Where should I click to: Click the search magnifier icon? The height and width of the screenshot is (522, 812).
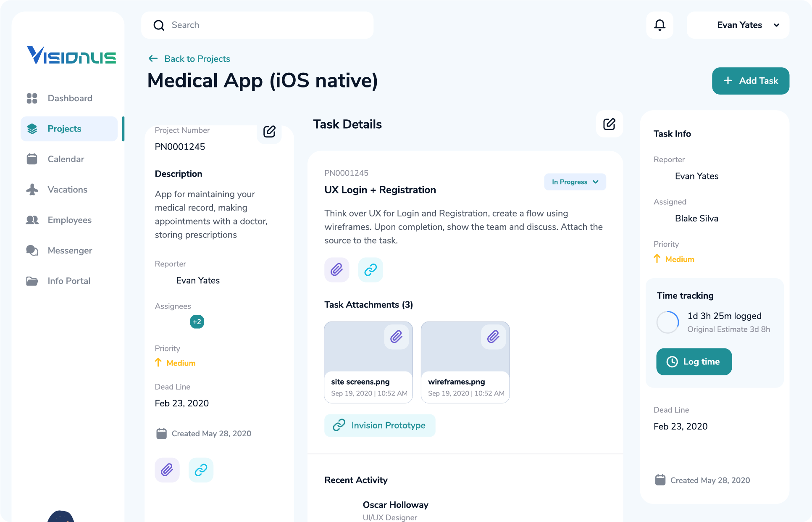[x=159, y=25]
